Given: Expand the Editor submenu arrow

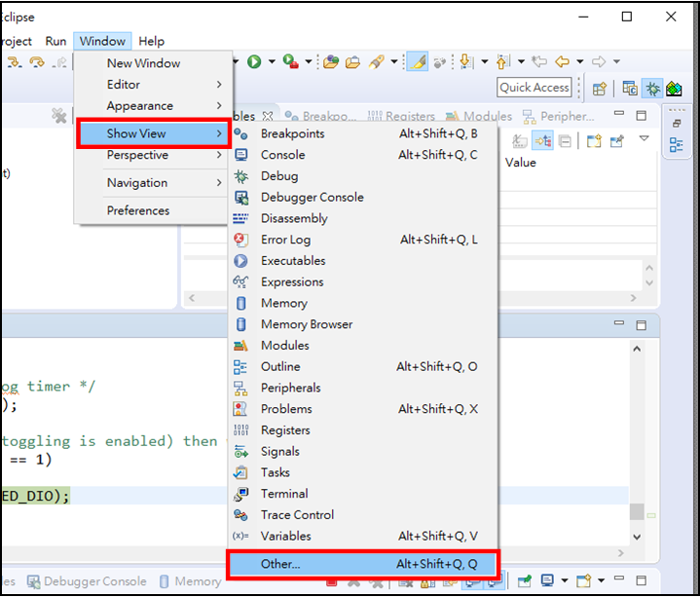Looking at the screenshot, I should tap(219, 85).
